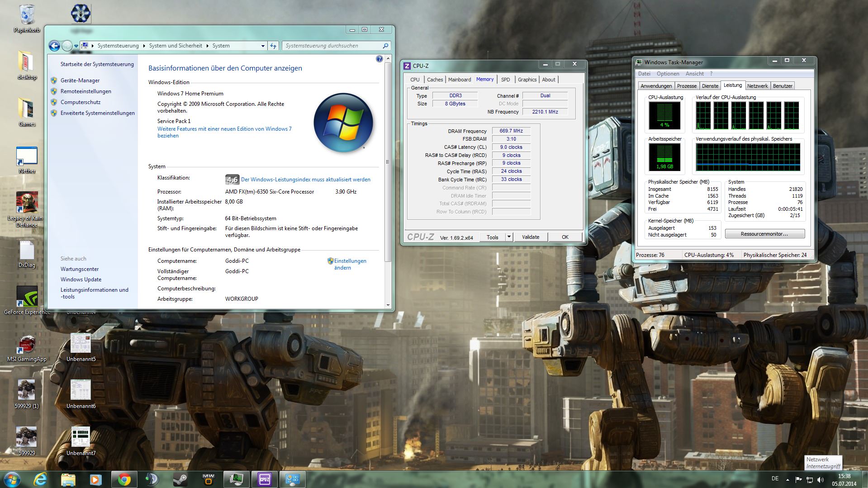Switch to Google Chrome on the taskbar
Image resolution: width=868 pixels, height=488 pixels.
point(124,479)
